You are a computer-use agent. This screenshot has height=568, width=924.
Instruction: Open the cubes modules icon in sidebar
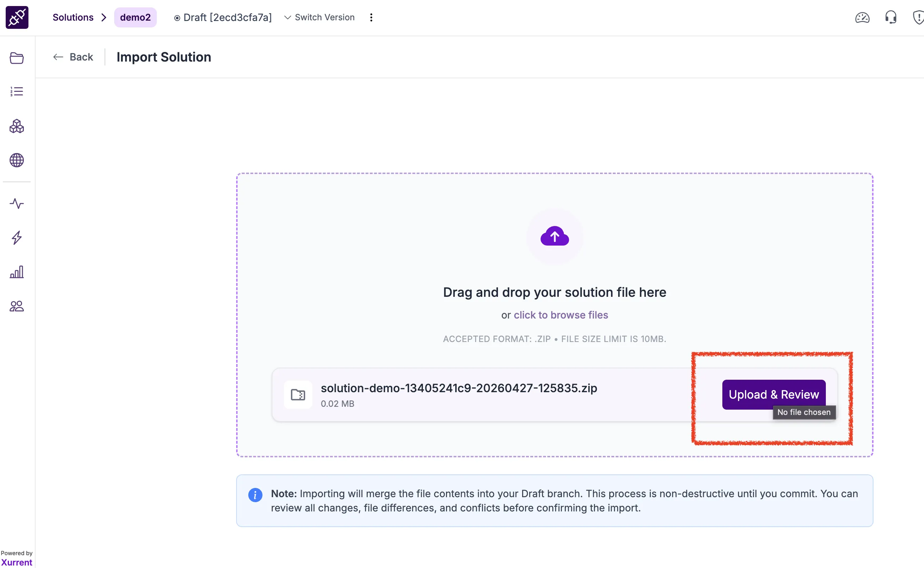pos(16,126)
